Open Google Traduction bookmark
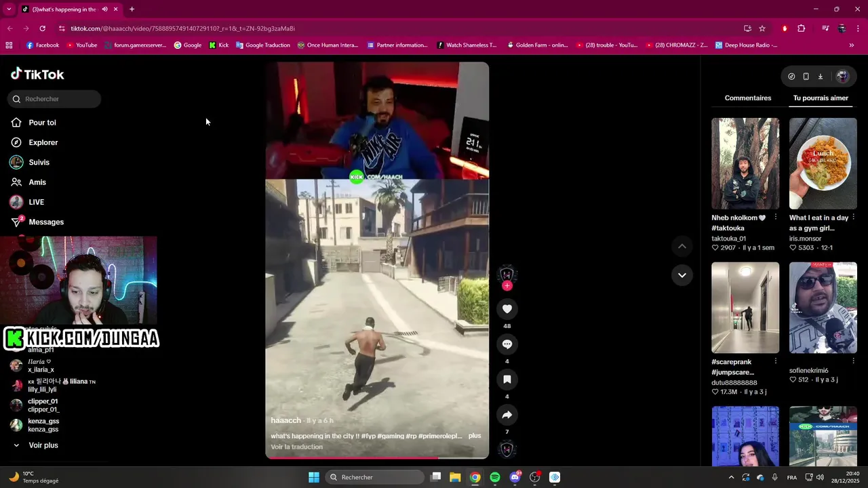The image size is (868, 488). tap(262, 45)
